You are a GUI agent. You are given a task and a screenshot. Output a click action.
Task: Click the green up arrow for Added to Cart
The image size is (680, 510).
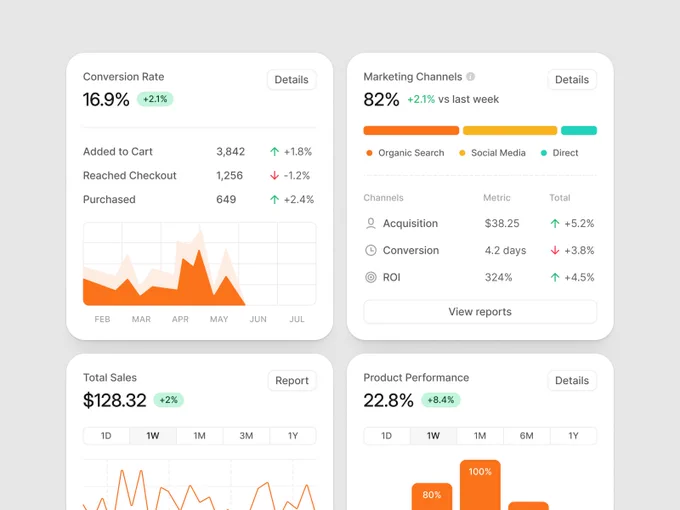point(275,151)
